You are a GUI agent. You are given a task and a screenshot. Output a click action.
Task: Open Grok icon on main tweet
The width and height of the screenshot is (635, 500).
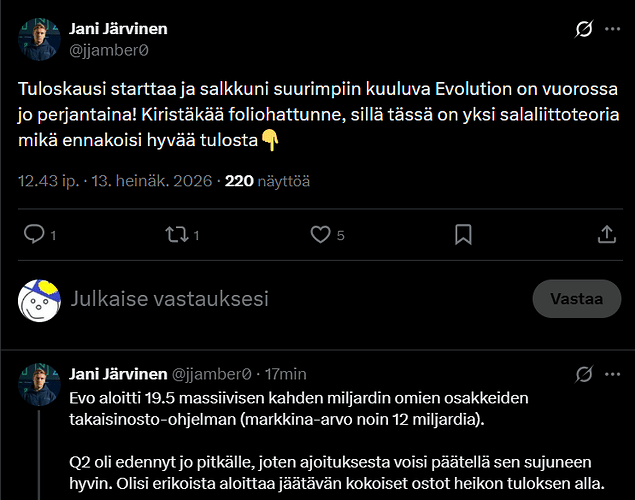(x=584, y=29)
